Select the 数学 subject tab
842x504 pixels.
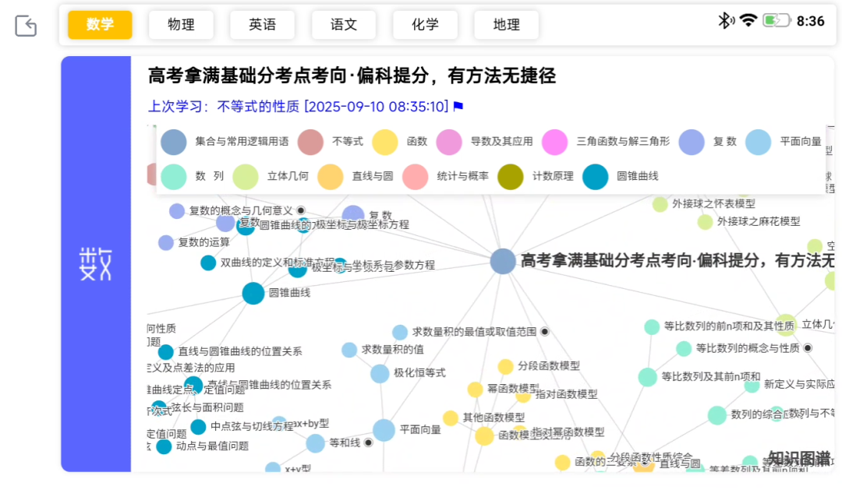click(100, 25)
